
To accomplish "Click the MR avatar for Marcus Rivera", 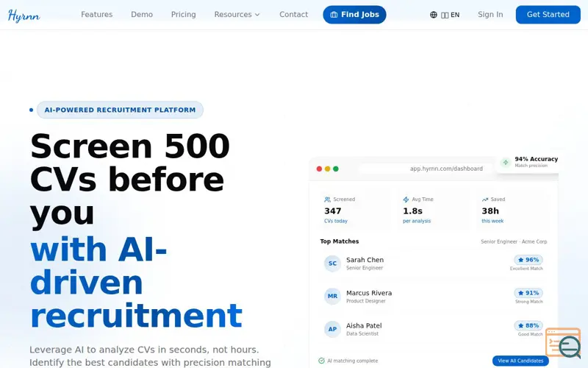I will [332, 296].
